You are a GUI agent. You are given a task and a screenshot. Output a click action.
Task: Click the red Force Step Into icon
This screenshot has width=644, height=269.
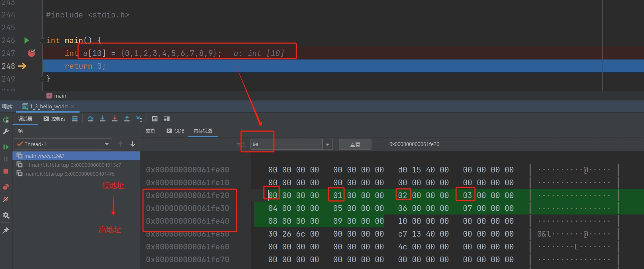(115, 119)
